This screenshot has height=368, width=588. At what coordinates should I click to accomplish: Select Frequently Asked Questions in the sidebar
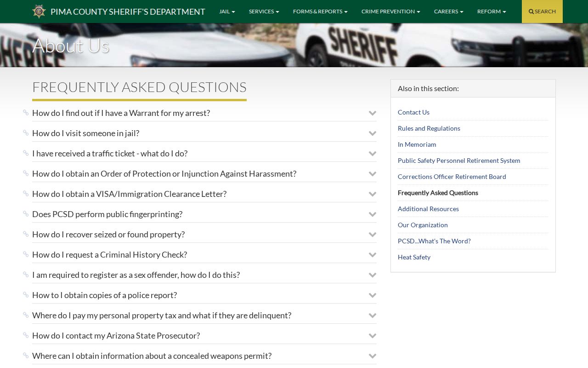[x=438, y=193]
